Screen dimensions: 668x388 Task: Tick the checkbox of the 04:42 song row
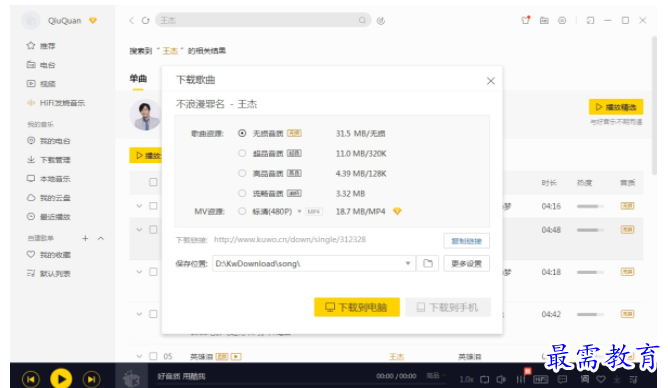coord(153,314)
